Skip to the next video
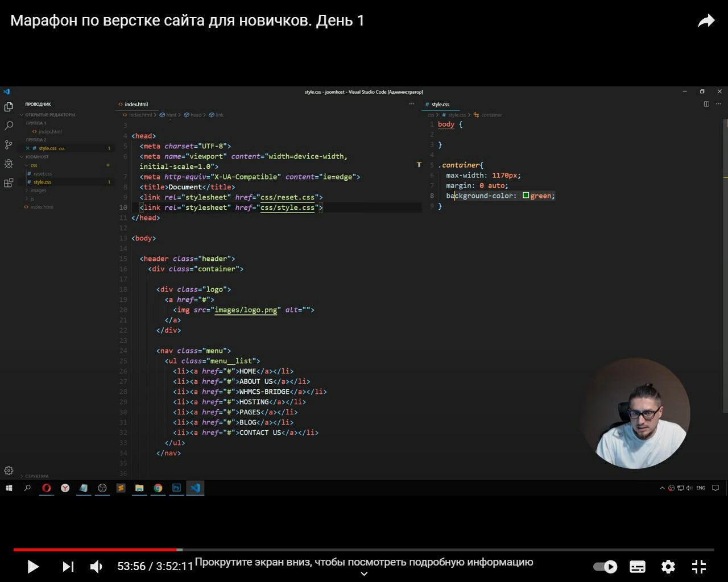The image size is (728, 582). pyautogui.click(x=68, y=566)
